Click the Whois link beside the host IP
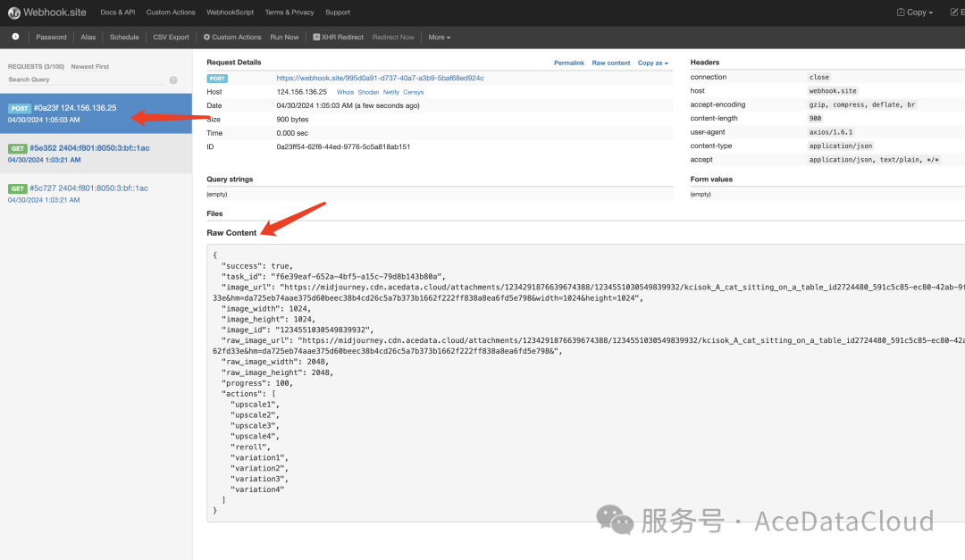 pyautogui.click(x=345, y=92)
